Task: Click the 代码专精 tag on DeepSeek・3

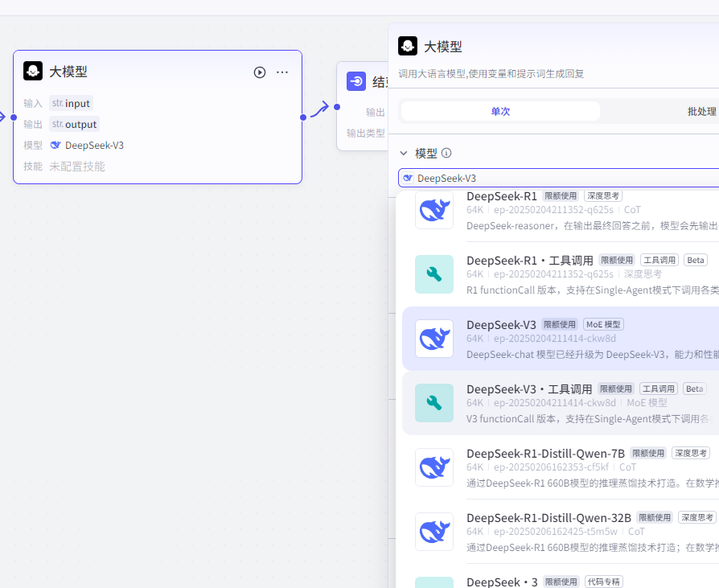Action: click(603, 582)
